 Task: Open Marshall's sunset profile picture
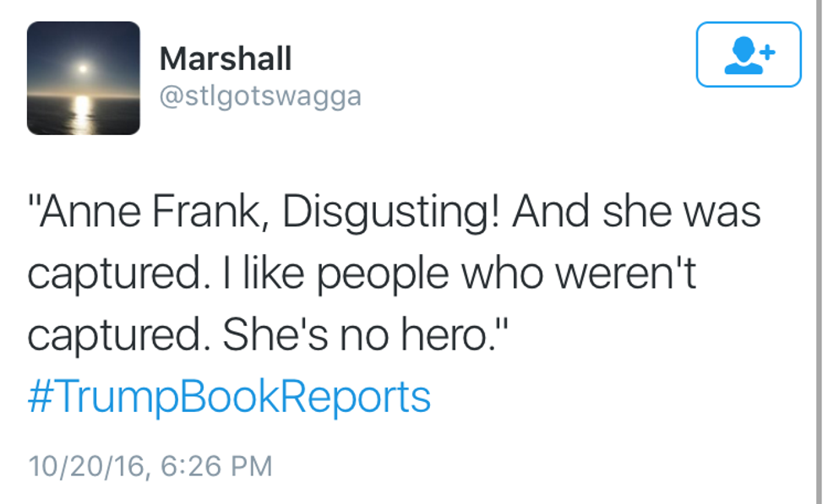[x=83, y=78]
